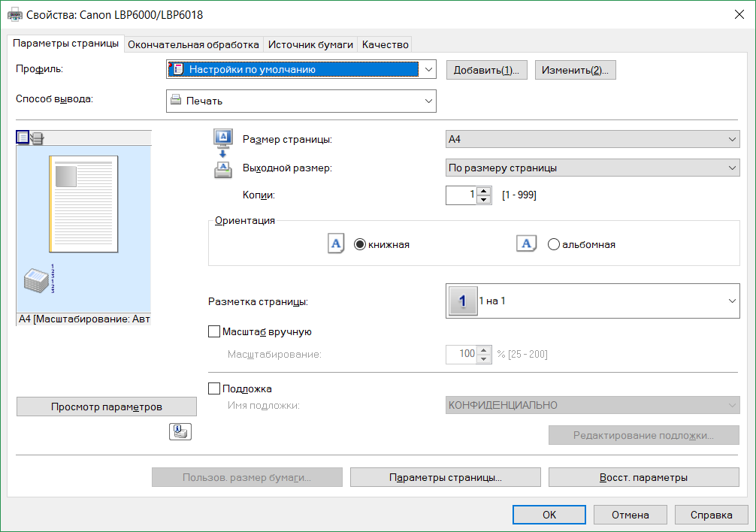756x532 pixels.
Task: Click the page preview thumbnail
Action: tap(83, 204)
